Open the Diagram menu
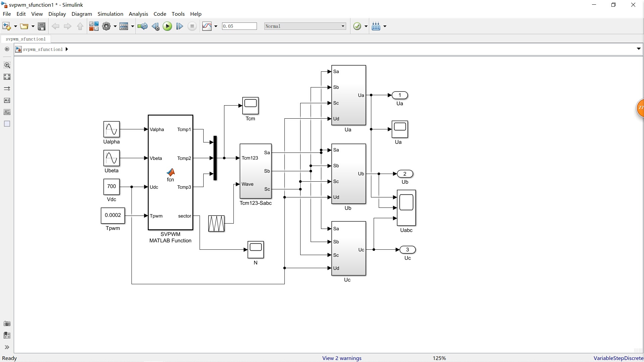This screenshot has width=644, height=362. (82, 14)
